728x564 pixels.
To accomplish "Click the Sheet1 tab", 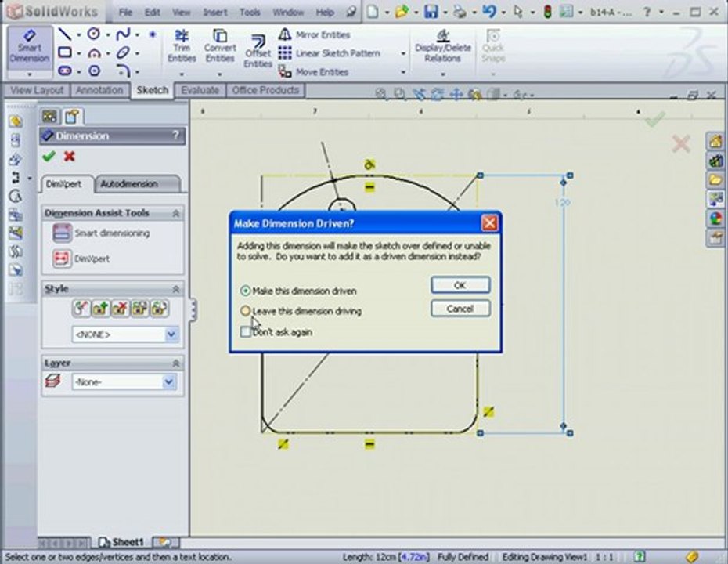I will point(121,542).
